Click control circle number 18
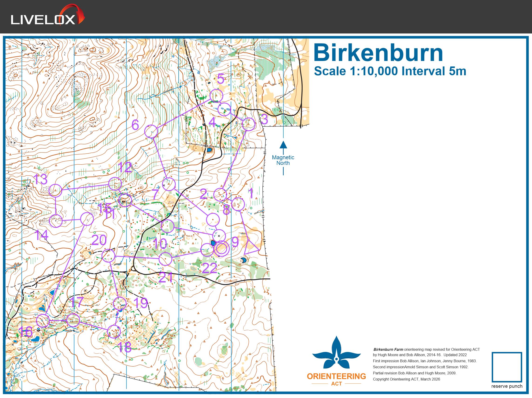The image size is (532, 398). click(114, 332)
